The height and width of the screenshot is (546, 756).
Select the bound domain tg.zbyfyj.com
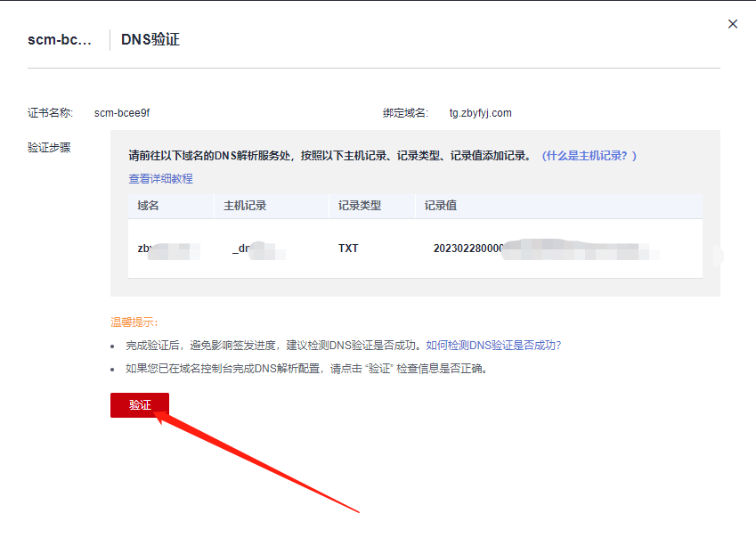(480, 113)
